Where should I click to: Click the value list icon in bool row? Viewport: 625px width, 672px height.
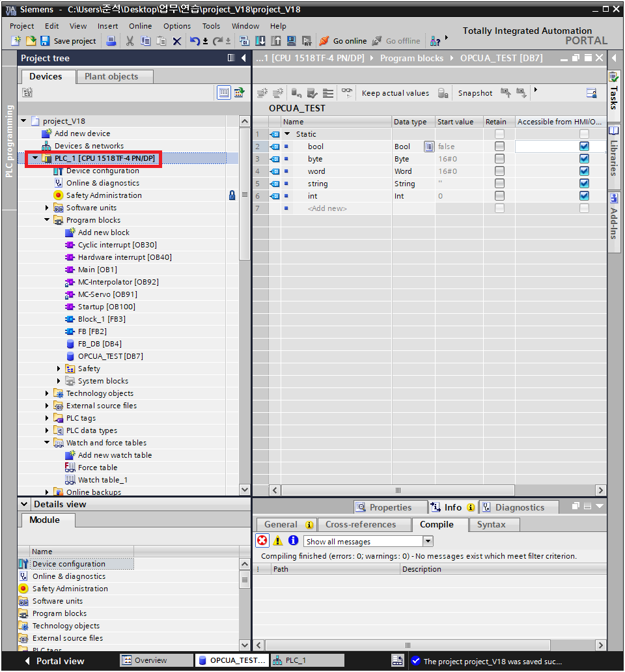point(429,147)
